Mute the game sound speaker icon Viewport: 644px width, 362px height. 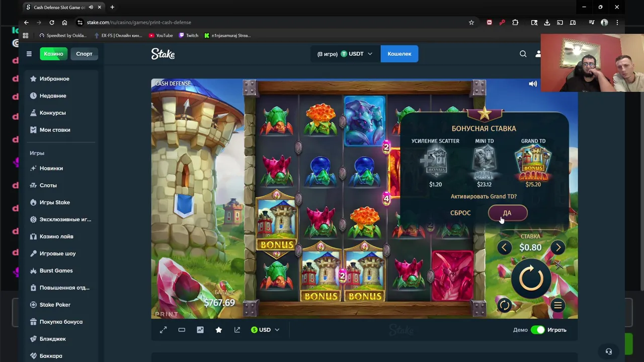click(x=533, y=84)
